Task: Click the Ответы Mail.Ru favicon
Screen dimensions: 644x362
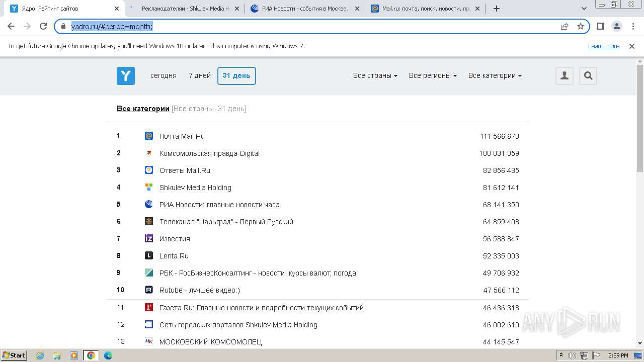Action: pyautogui.click(x=149, y=170)
